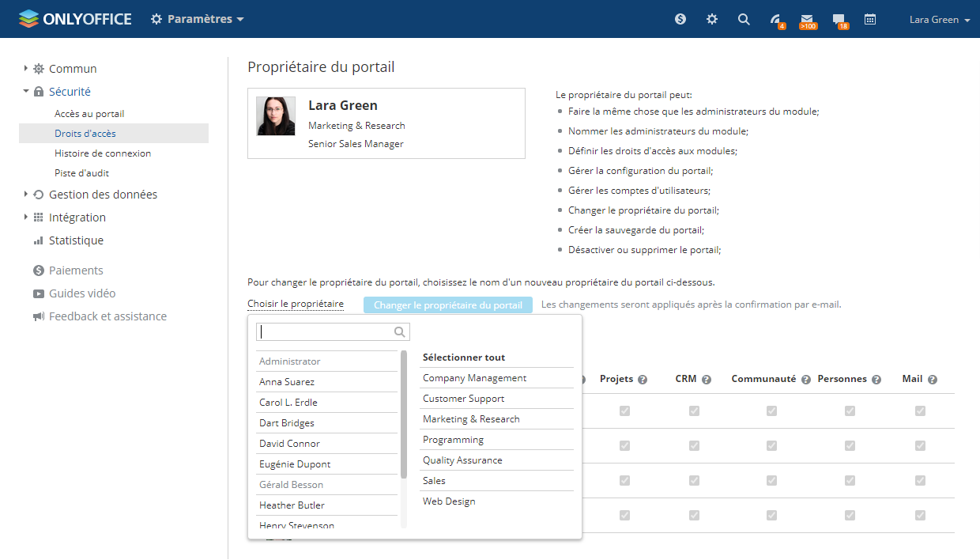
Task: Toggle the Projets checkbox in the top row
Action: point(624,411)
